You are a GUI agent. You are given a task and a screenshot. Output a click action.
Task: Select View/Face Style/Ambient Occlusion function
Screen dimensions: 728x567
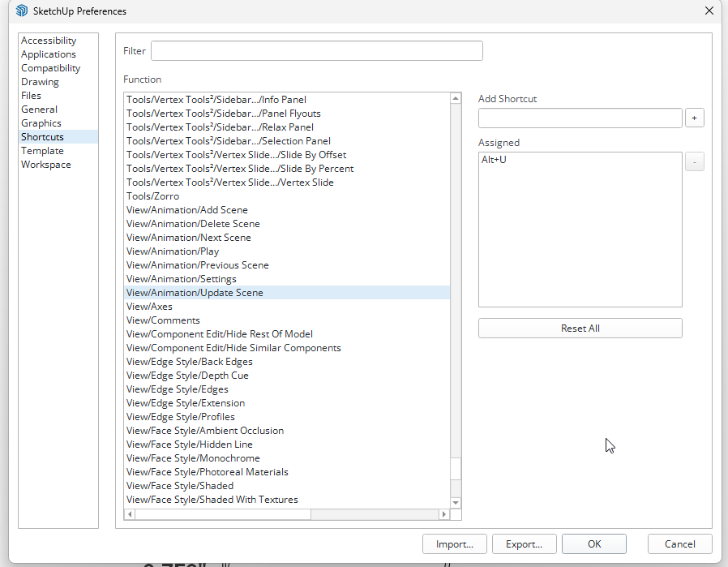click(x=288, y=431)
